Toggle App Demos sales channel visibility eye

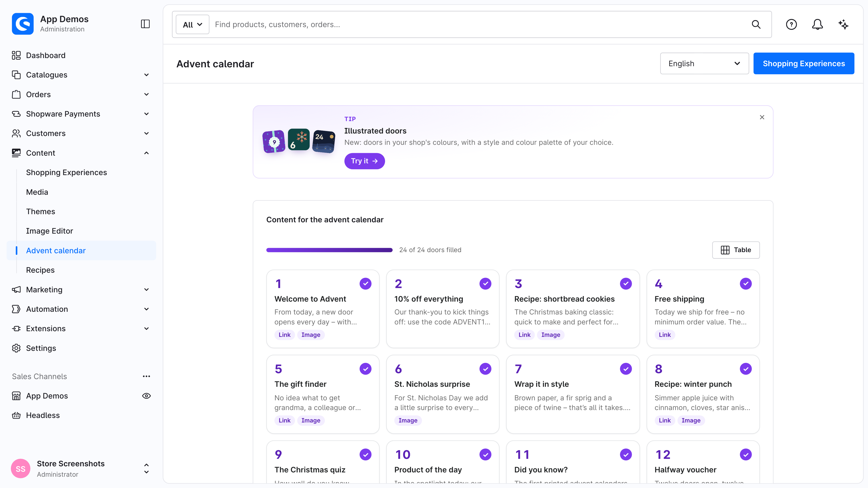click(x=146, y=396)
